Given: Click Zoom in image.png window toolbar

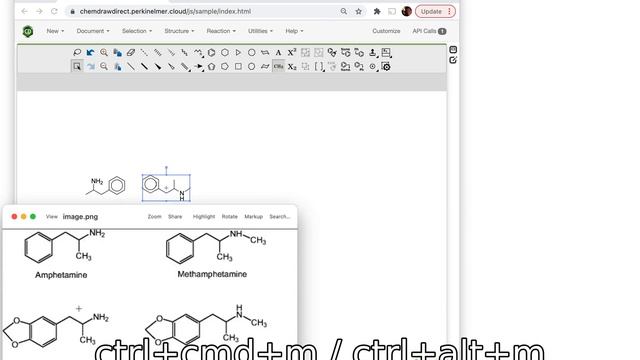Looking at the screenshot, I should [x=154, y=217].
